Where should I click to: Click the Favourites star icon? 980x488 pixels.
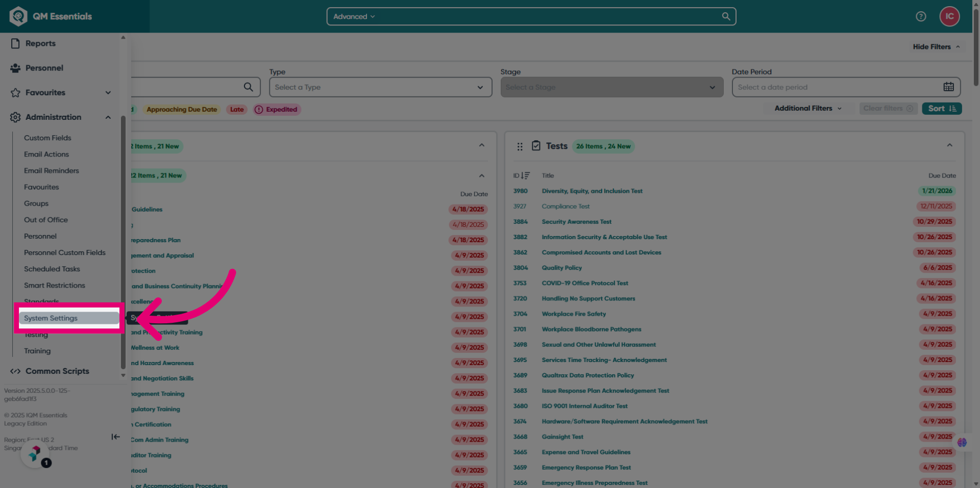click(x=15, y=92)
